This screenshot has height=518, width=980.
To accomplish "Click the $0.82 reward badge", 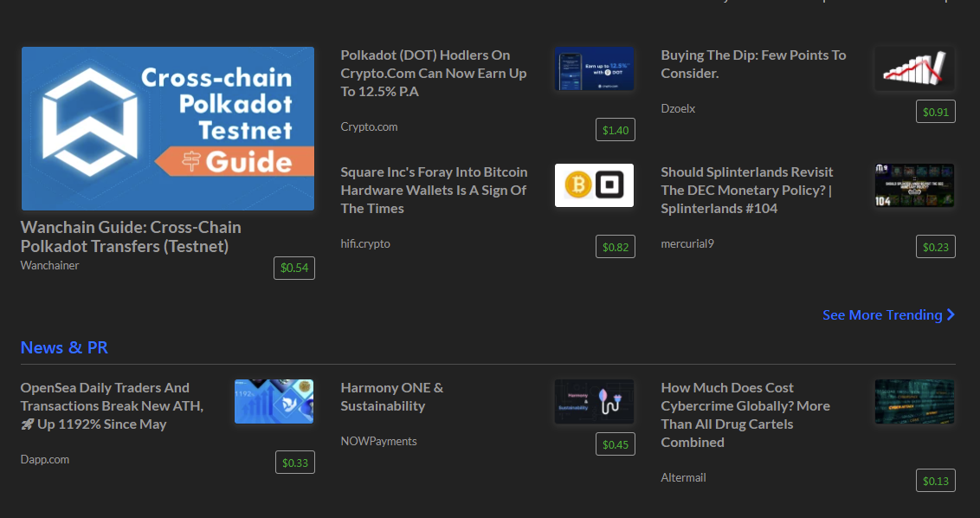I will pos(616,247).
